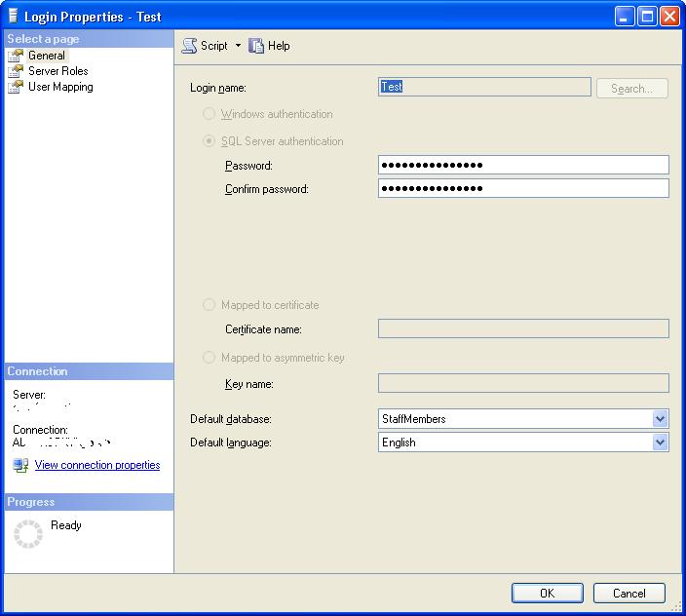Click the User Mapping page icon
The height and width of the screenshot is (616, 686).
(x=16, y=87)
